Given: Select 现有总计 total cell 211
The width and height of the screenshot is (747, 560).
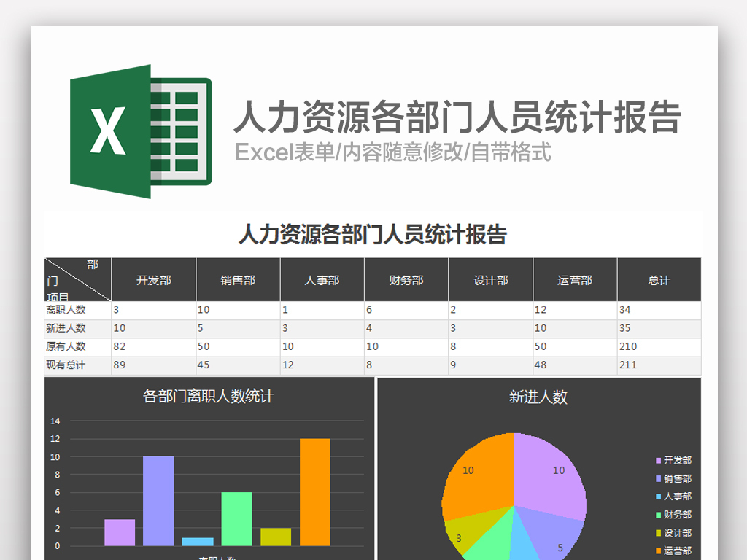Looking at the screenshot, I should [659, 366].
